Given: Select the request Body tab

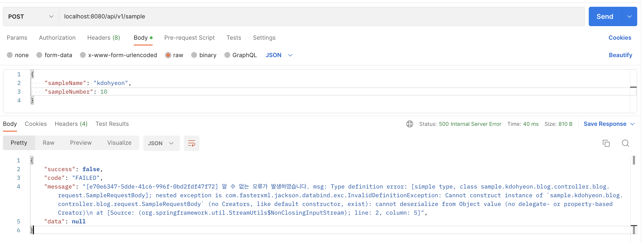Looking at the screenshot, I should 143,38.
